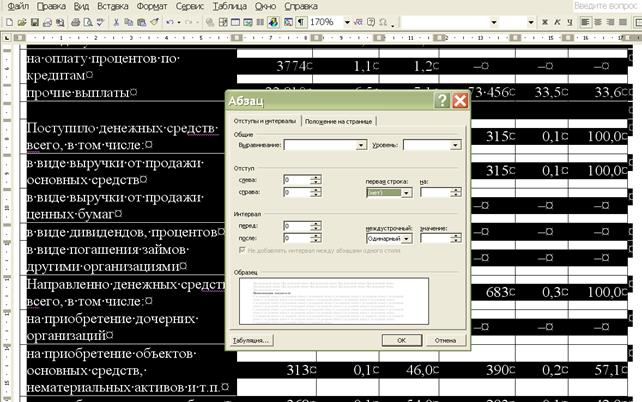The height and width of the screenshot is (402, 642).
Task: Click the Open file toolbar icon
Action: 21,22
